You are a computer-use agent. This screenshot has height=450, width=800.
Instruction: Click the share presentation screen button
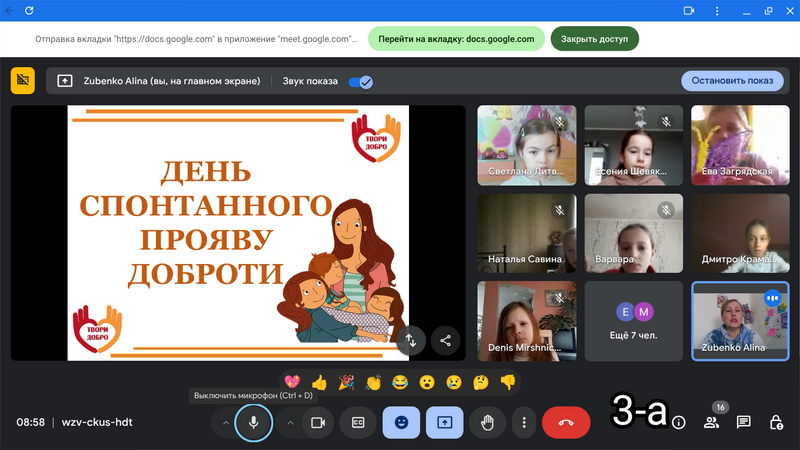coord(444,423)
